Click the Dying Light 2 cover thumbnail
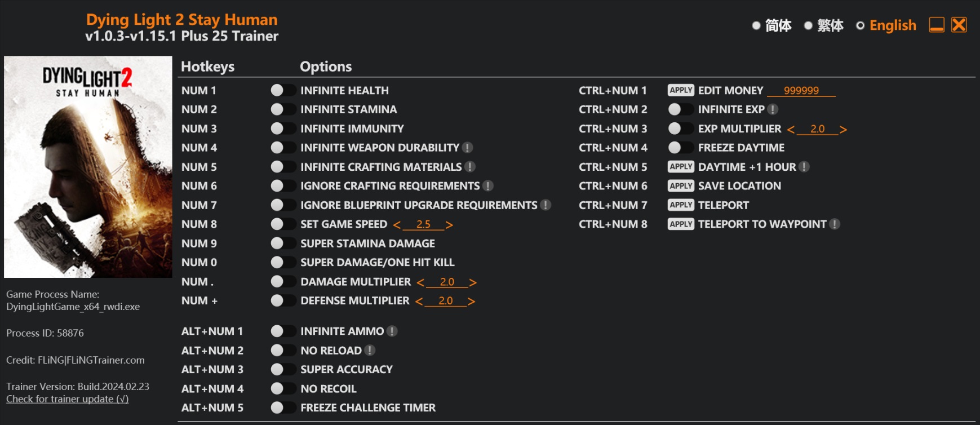This screenshot has height=425, width=980. click(x=88, y=167)
